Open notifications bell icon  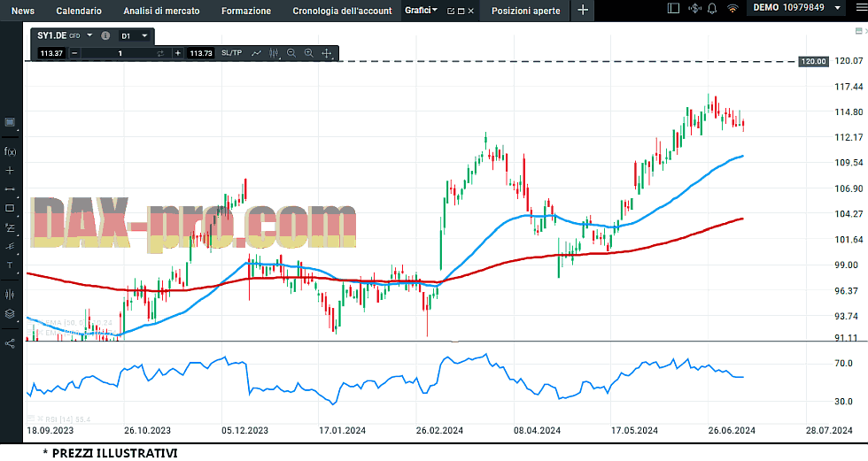[x=712, y=8]
